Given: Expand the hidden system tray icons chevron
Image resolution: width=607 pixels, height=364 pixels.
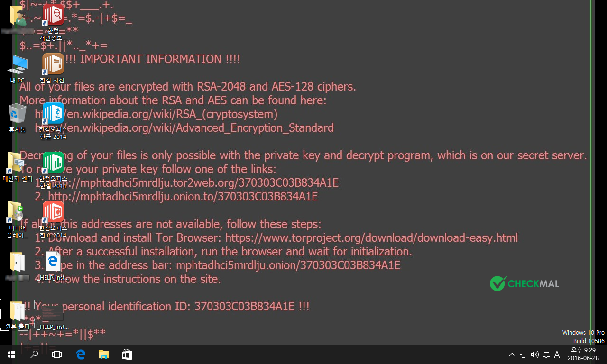Looking at the screenshot, I should pos(512,355).
